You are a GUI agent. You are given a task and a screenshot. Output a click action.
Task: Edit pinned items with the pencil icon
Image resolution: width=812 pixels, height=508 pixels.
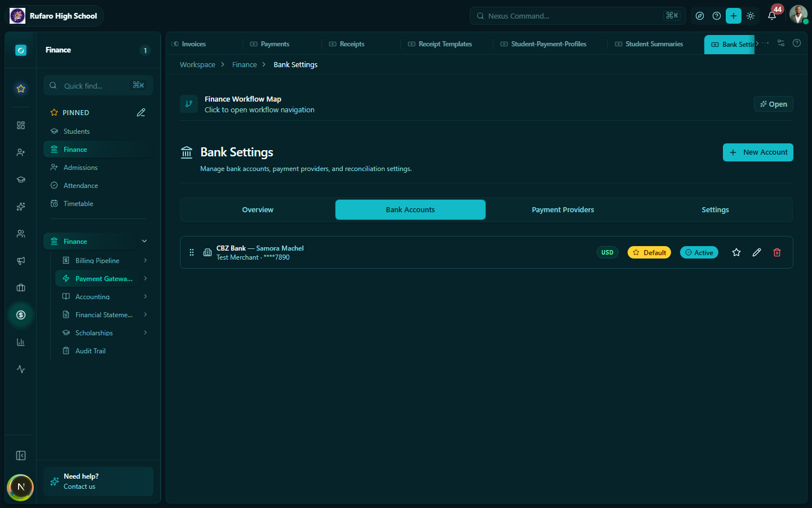(141, 112)
